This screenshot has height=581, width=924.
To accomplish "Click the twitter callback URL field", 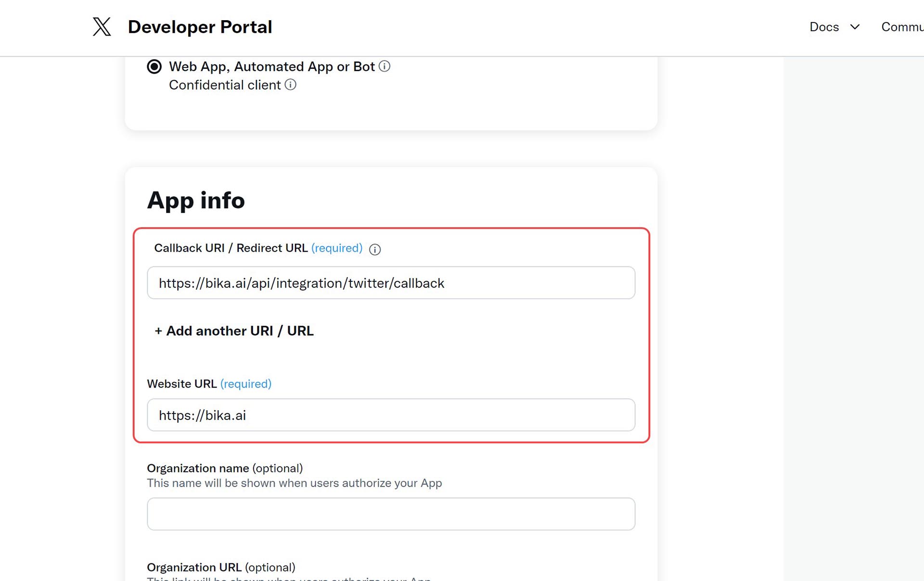I will (x=391, y=282).
